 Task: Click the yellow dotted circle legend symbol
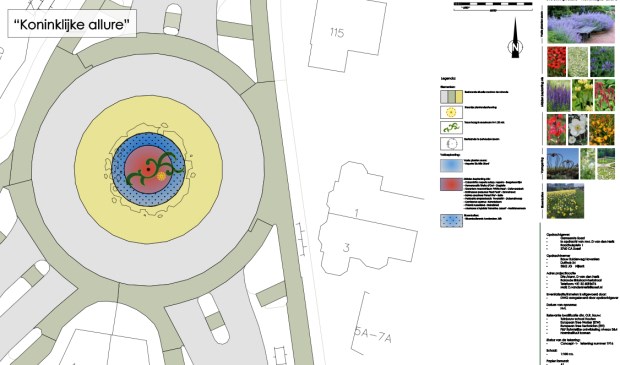451,112
